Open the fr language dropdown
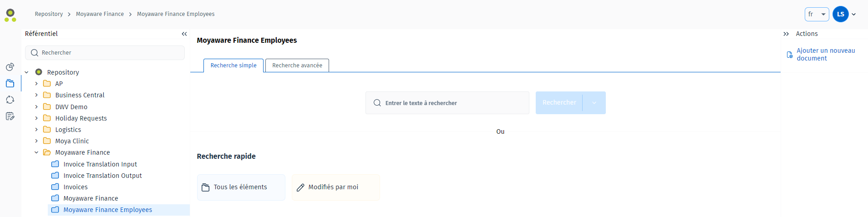 817,14
